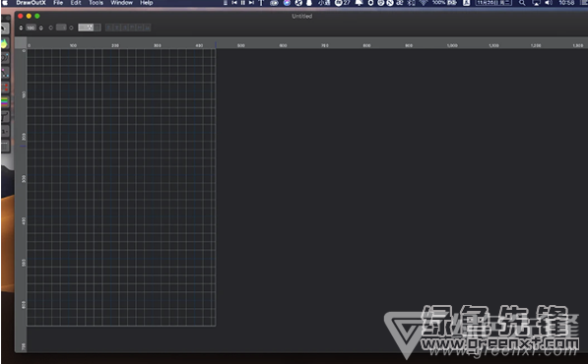Click the previous track control in menu bar
Screen dimensions: 588x364
click(234, 3)
